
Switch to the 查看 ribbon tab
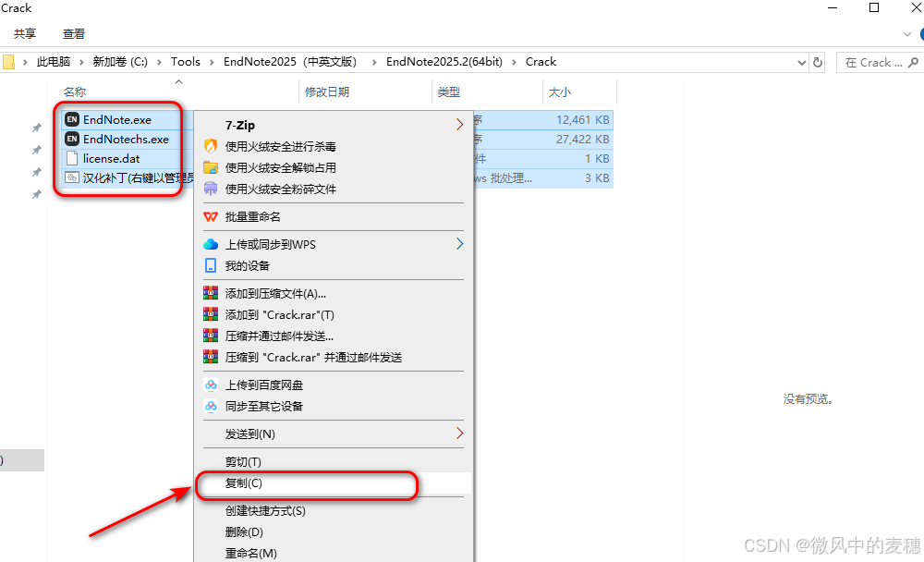73,33
